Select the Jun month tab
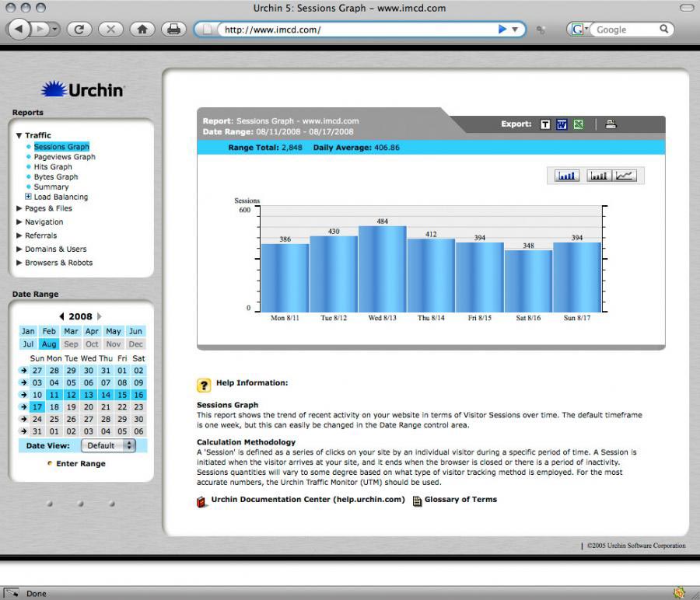This screenshot has height=600, width=700. point(135,331)
